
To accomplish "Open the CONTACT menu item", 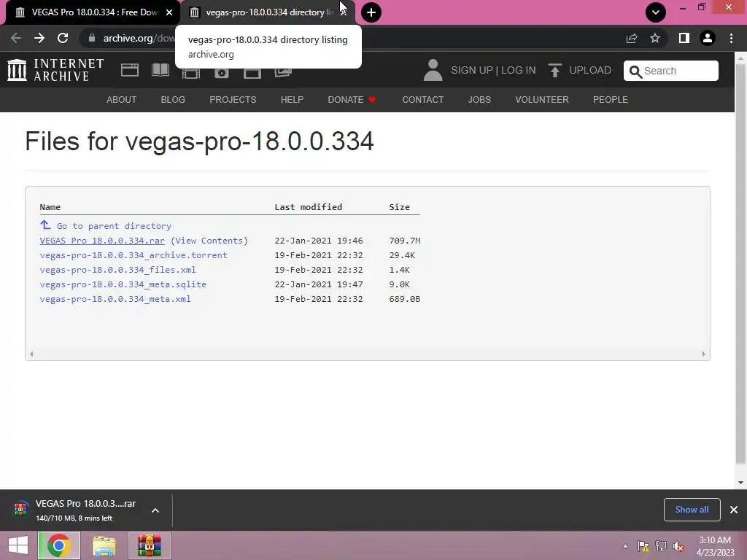I will click(422, 100).
